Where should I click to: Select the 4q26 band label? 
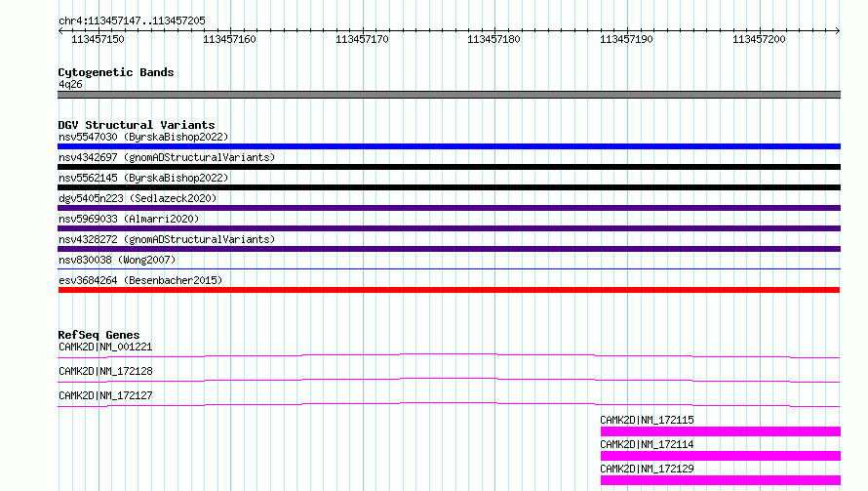70,84
